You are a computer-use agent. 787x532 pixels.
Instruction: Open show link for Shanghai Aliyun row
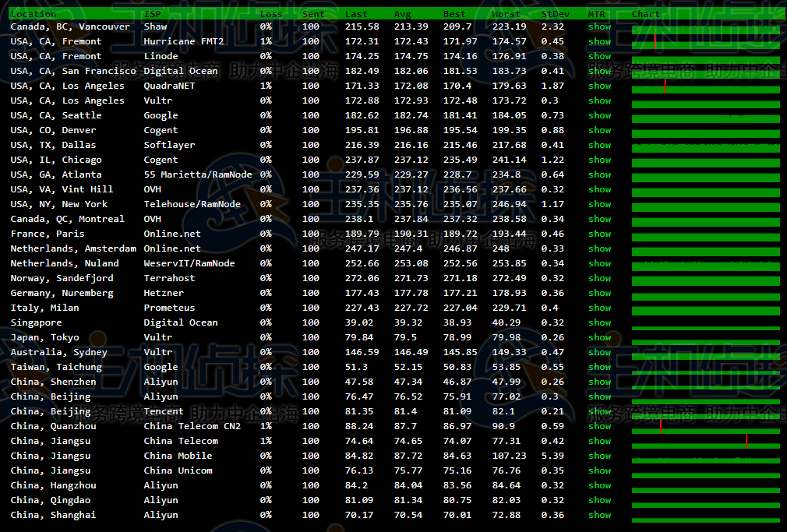click(x=599, y=515)
